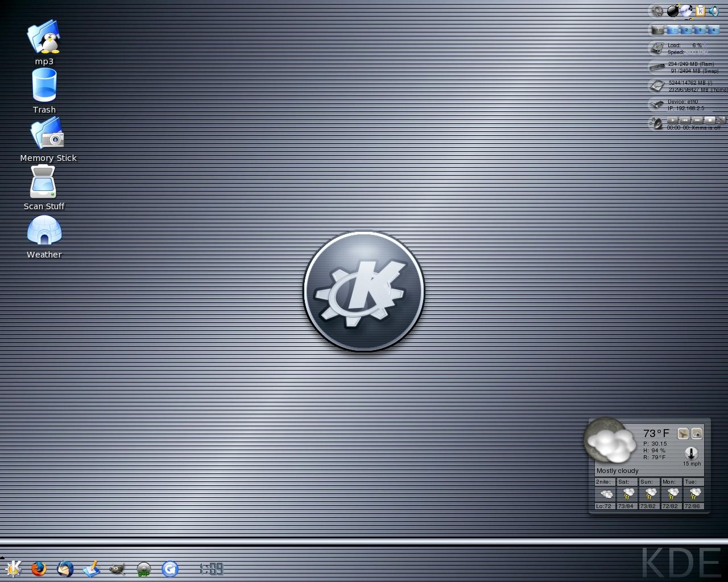
Task: Click the Xmms speaker and notes icon
Action: pos(657,123)
